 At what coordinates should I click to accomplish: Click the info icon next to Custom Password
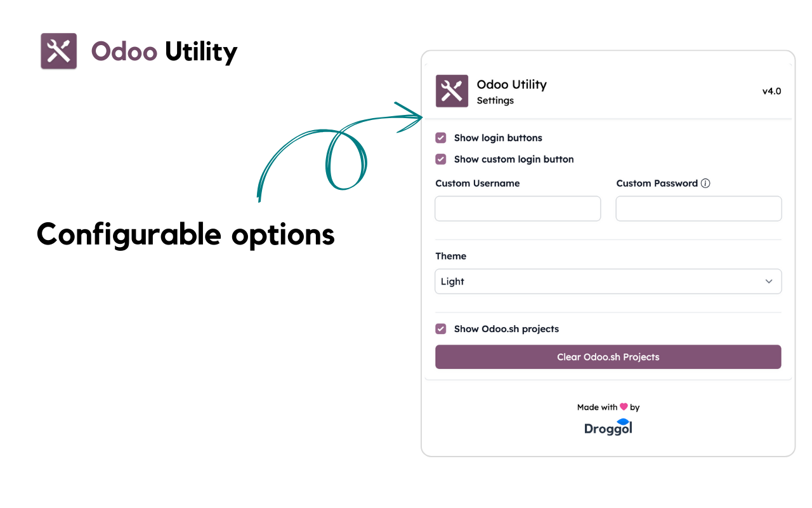pyautogui.click(x=704, y=183)
